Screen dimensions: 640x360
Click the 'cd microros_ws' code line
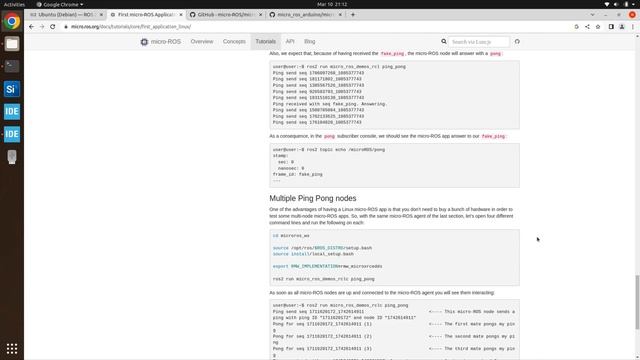click(291, 236)
